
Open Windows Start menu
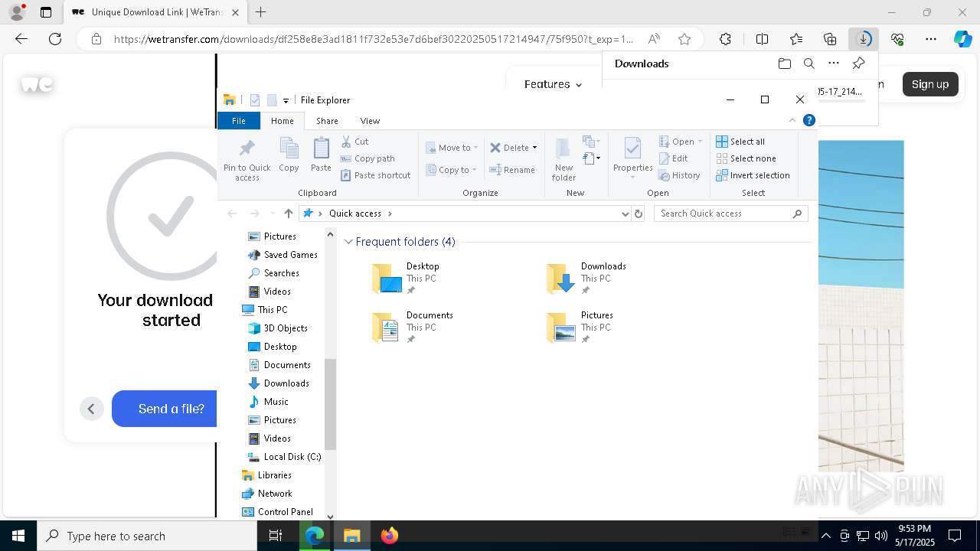[18, 536]
